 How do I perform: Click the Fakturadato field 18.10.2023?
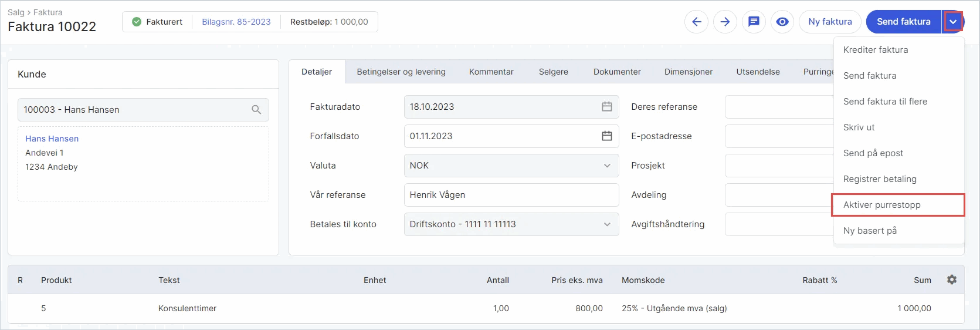click(511, 107)
